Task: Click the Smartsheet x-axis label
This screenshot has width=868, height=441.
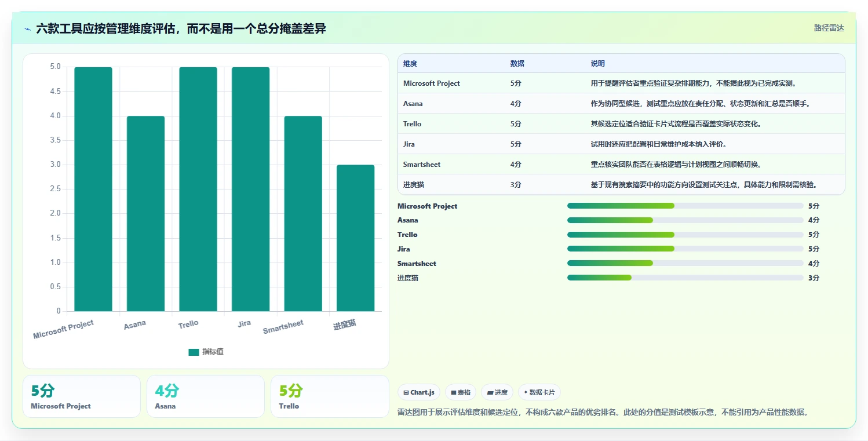Action: click(x=283, y=327)
